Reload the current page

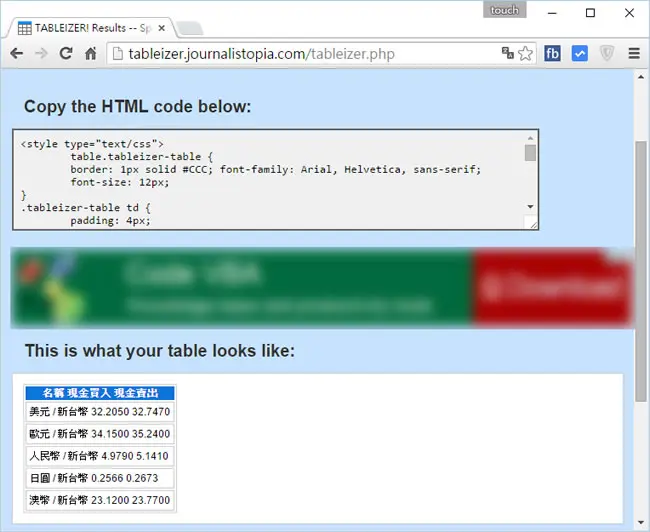tap(66, 53)
